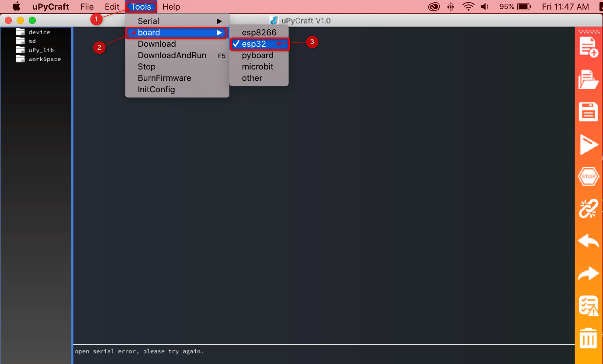Viewport: 603px width, 364px height.
Task: Click the Undo arrow icon
Action: 588,241
